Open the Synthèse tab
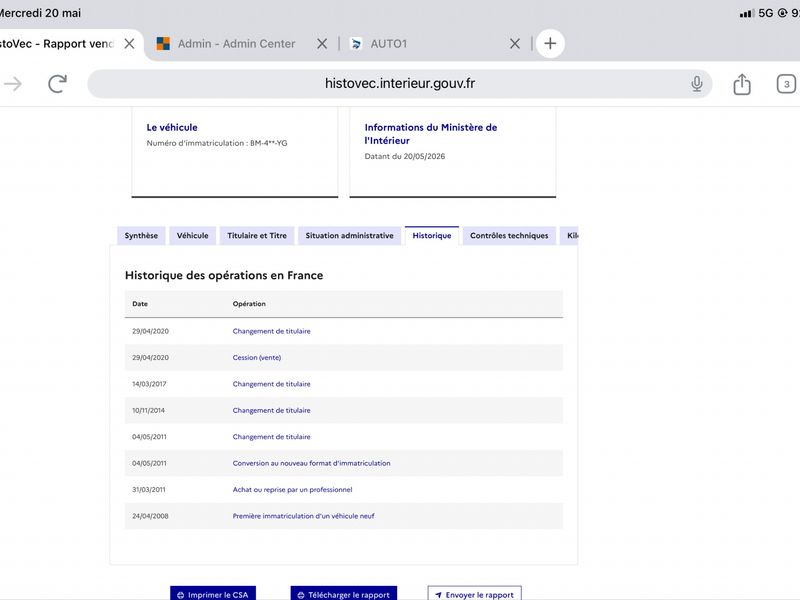Image resolution: width=800 pixels, height=600 pixels. click(x=141, y=236)
